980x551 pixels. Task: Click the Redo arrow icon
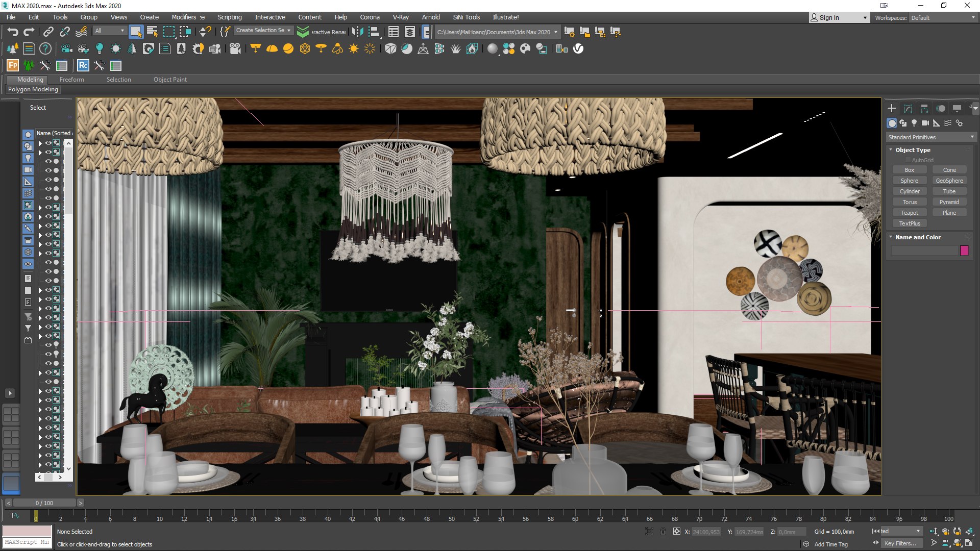(x=29, y=32)
